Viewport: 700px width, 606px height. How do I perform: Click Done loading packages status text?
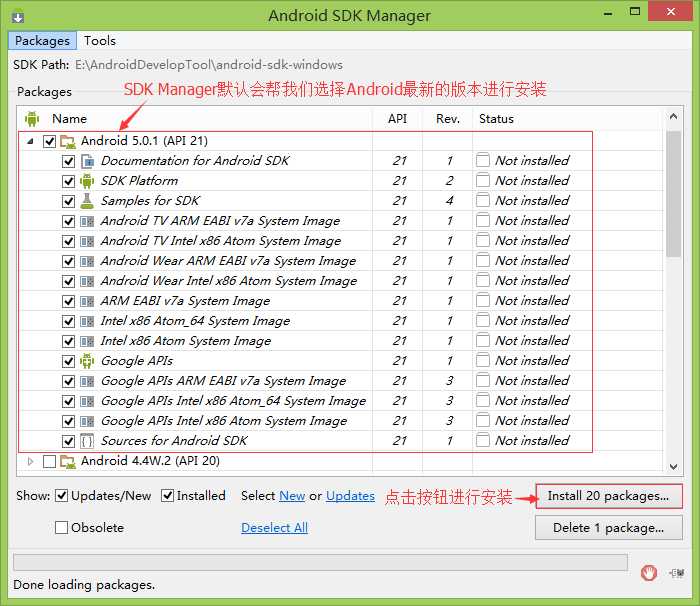tap(84, 585)
